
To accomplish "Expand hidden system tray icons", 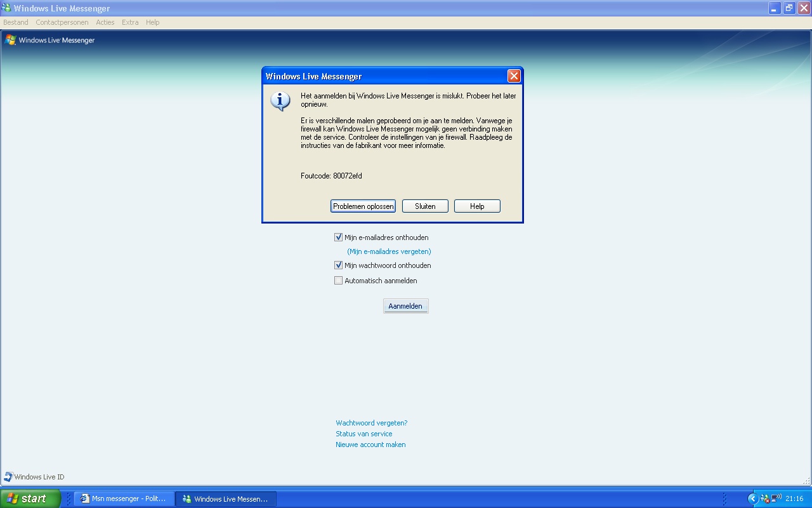I will [x=753, y=498].
